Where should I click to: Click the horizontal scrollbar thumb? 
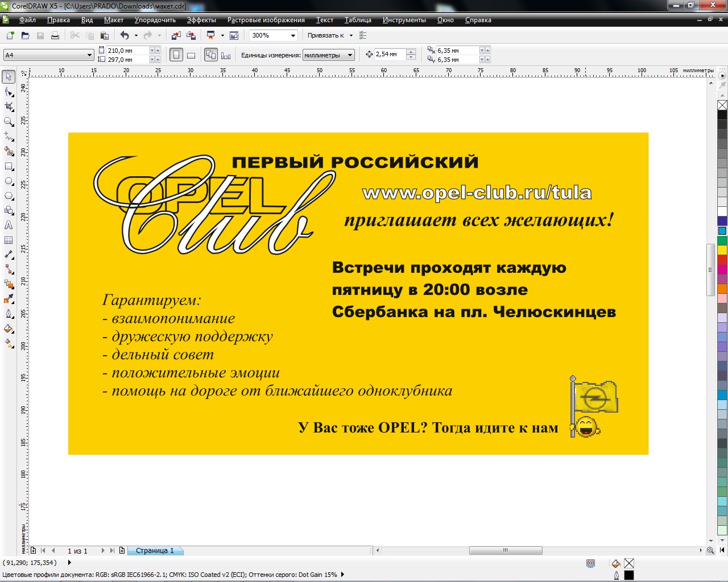click(x=506, y=550)
